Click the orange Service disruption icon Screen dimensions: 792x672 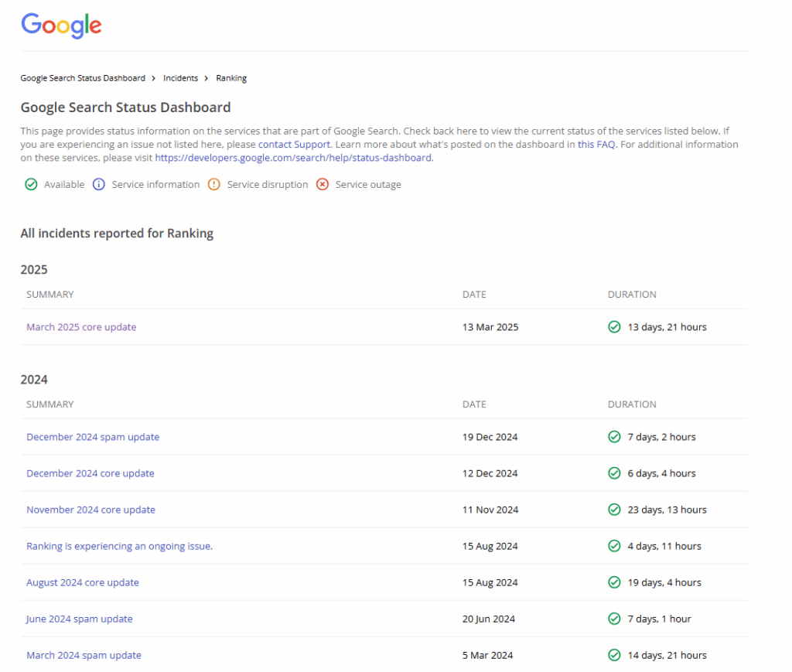214,184
